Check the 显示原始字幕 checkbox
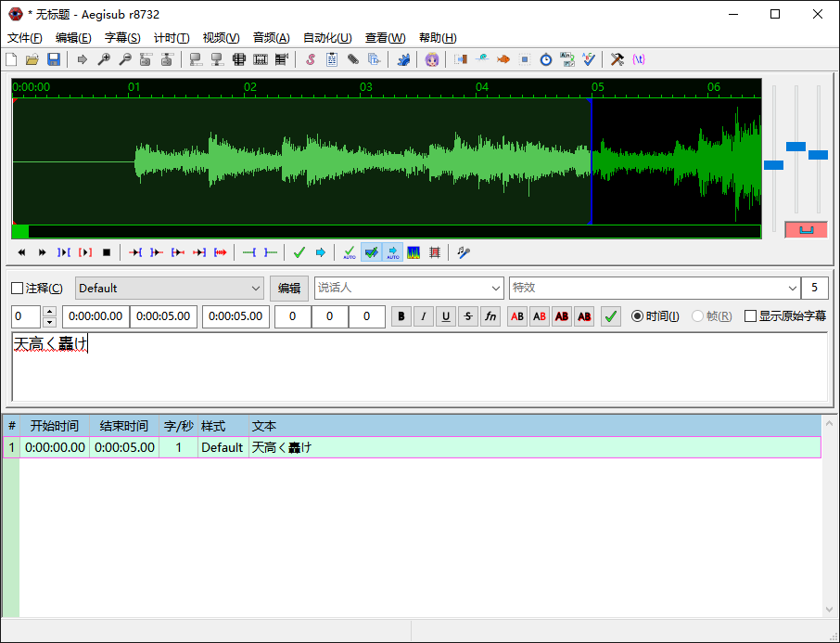840x643 pixels. tap(751, 316)
